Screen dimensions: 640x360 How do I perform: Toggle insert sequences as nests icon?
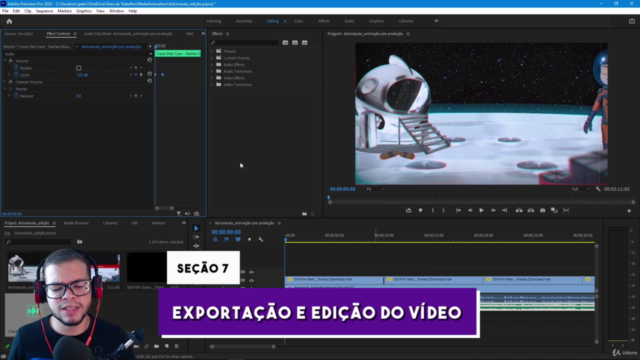coord(215,240)
